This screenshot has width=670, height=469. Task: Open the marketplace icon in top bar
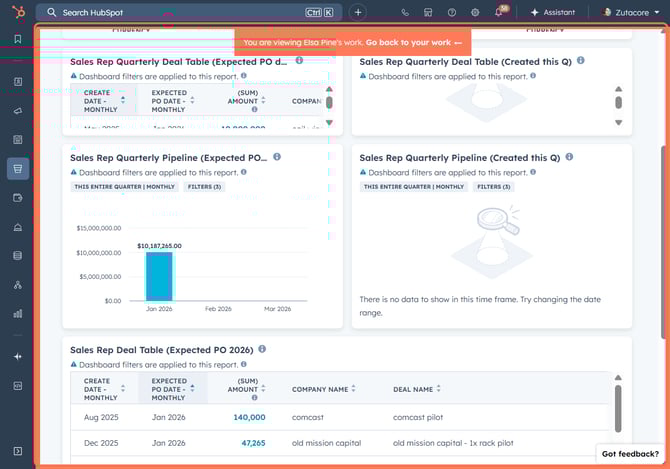(x=428, y=13)
